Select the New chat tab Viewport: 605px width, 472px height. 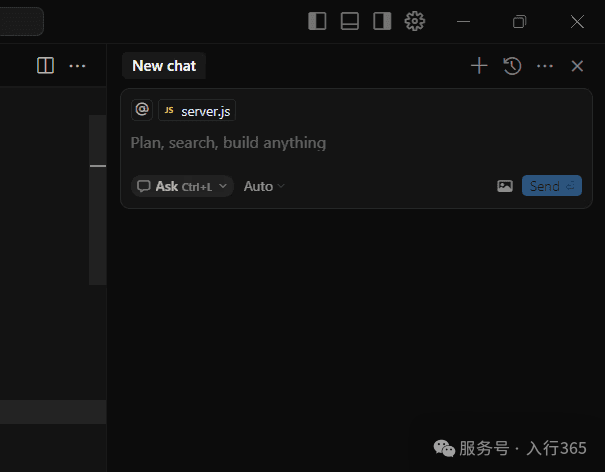(x=164, y=66)
